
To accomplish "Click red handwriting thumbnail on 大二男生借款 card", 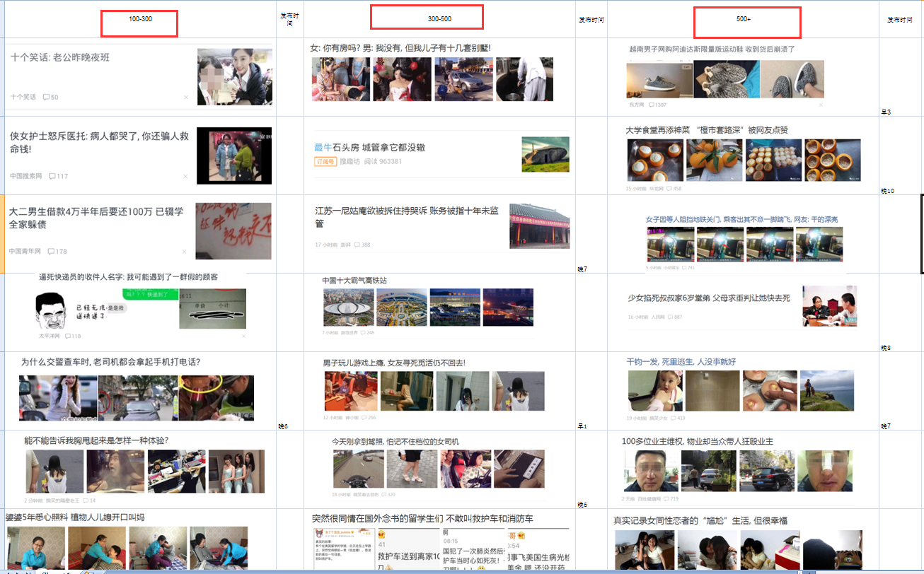I will click(233, 230).
